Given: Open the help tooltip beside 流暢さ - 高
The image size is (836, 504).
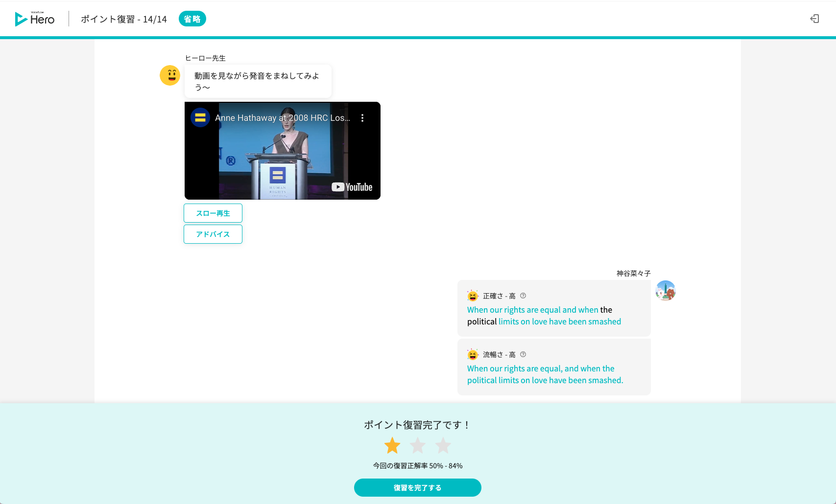Looking at the screenshot, I should (x=523, y=354).
